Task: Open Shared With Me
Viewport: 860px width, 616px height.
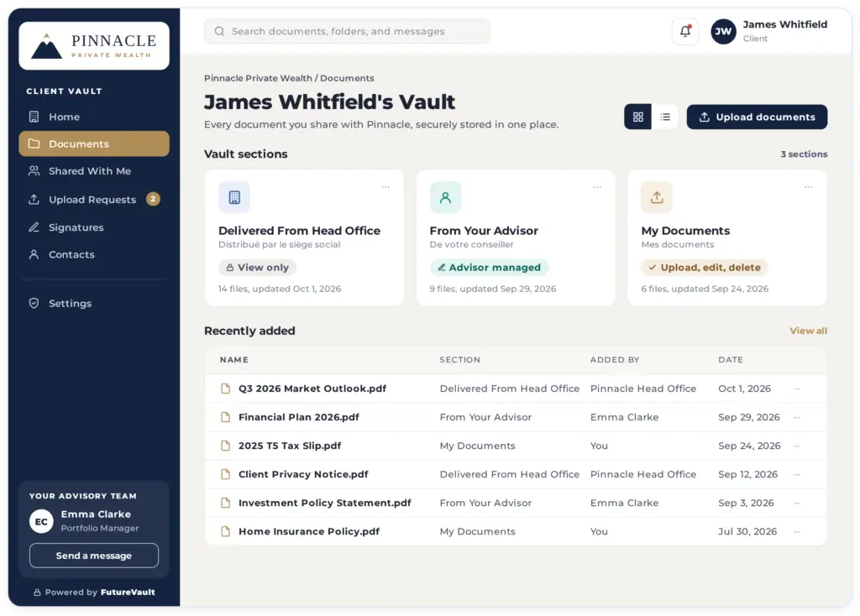Action: pos(94,171)
